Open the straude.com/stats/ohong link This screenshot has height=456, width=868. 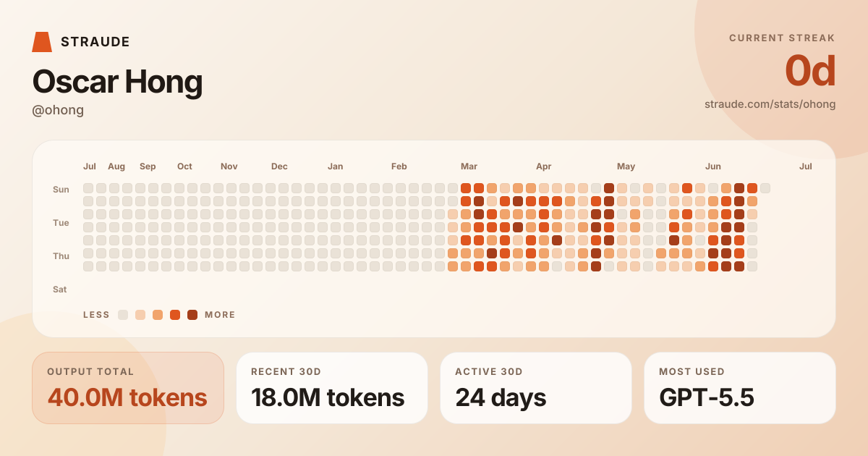coord(770,104)
